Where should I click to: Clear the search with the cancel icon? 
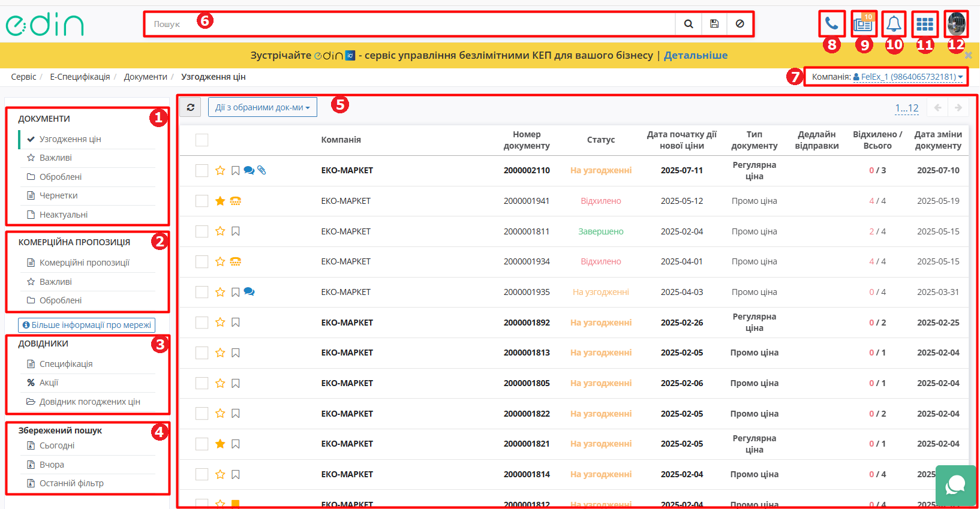(739, 24)
